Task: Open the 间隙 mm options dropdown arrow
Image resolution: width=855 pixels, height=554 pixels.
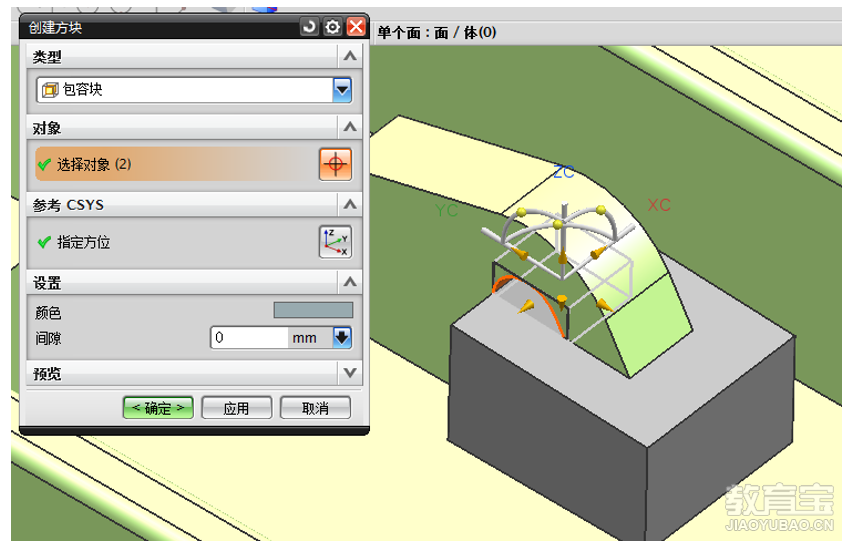Action: point(342,338)
